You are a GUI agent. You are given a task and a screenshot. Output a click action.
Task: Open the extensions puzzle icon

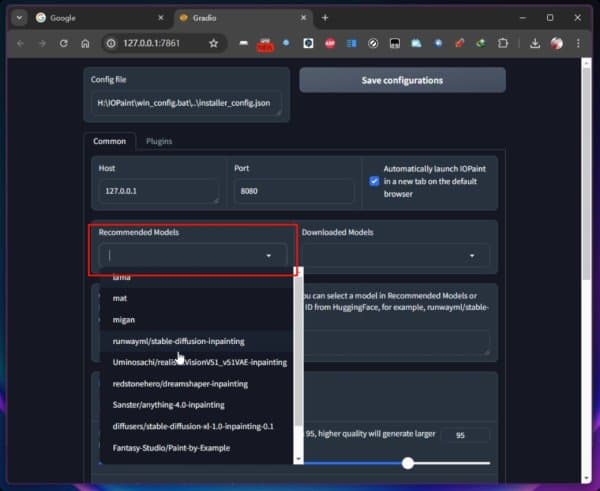tap(502, 43)
